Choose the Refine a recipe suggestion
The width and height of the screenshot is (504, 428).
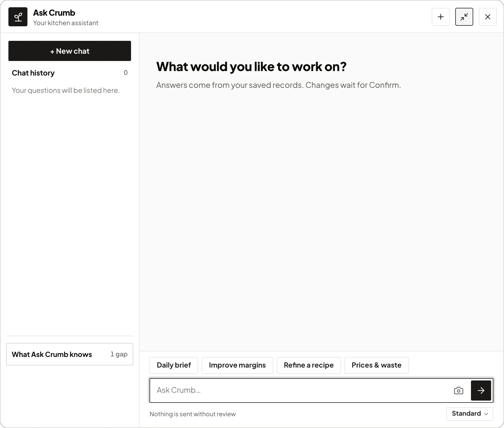tap(309, 365)
